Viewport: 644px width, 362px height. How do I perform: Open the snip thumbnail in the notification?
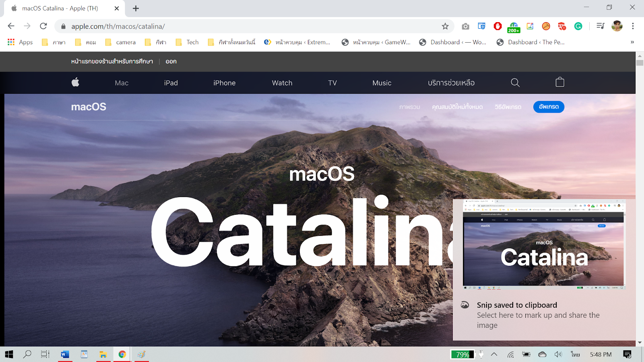[x=544, y=244]
